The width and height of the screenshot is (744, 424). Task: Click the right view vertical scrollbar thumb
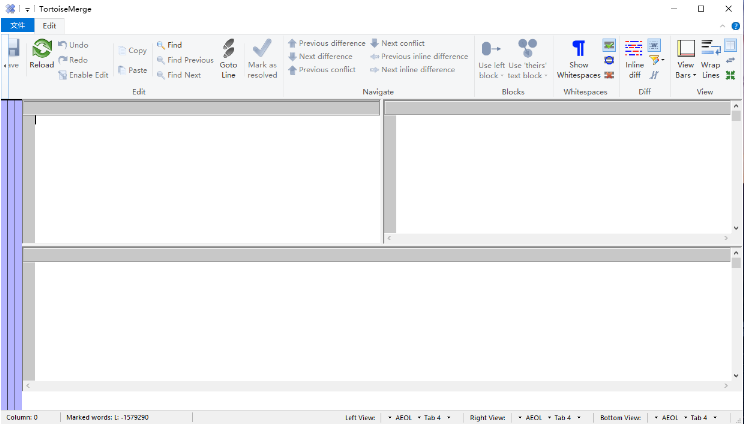tap(736, 116)
